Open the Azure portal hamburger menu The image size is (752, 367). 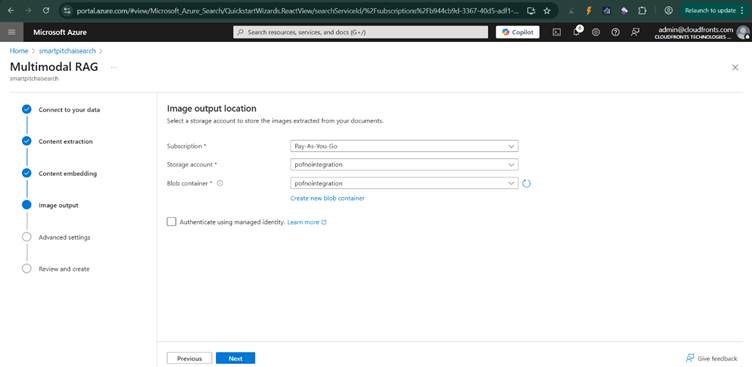click(12, 32)
